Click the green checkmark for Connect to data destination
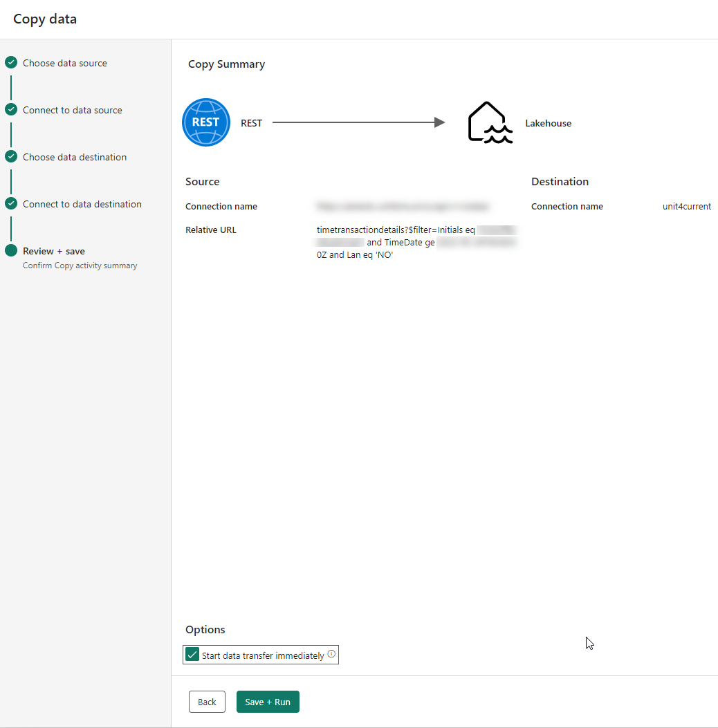Image resolution: width=718 pixels, height=728 pixels. (11, 204)
